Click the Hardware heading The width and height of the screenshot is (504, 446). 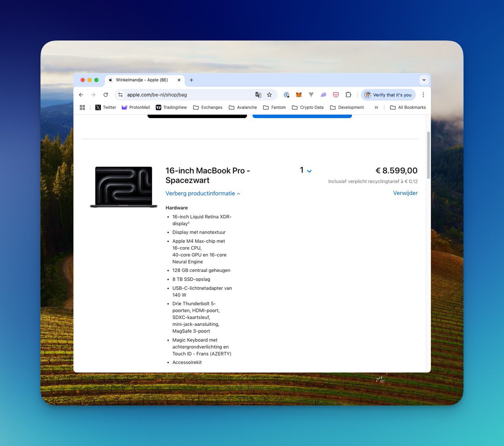click(176, 208)
